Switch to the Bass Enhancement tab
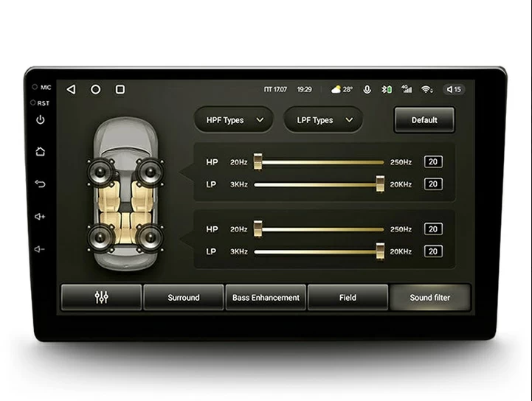 266,297
